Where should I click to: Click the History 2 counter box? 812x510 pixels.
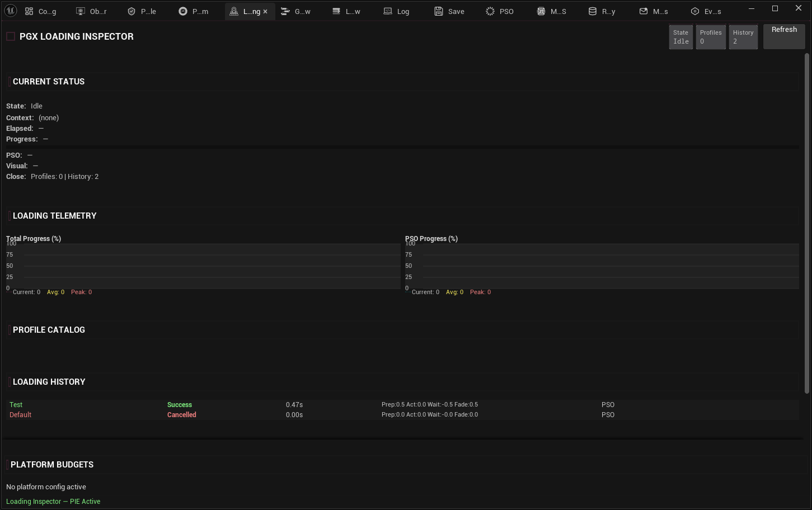[743, 37]
